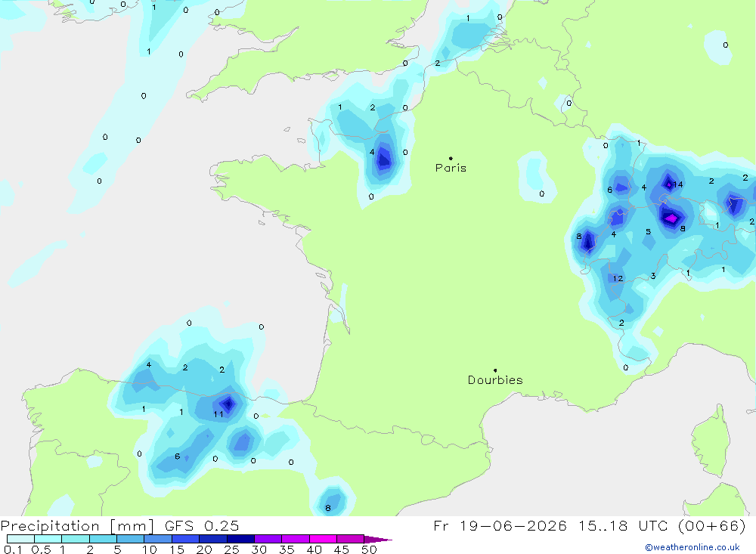Image resolution: width=756 pixels, height=554 pixels.
Task: Click the '(00+66)' forecast offset text
Action: click(712, 526)
